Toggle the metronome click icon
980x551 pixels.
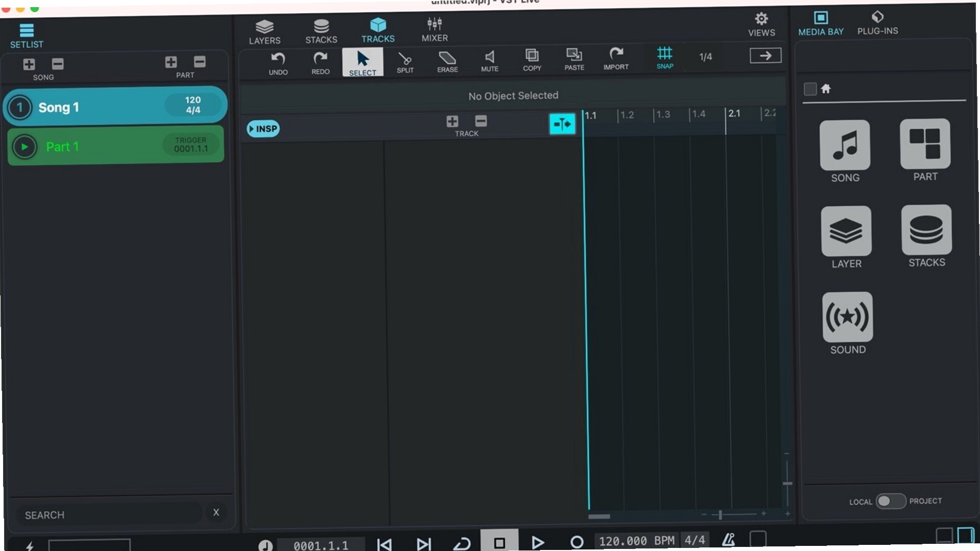pos(728,539)
